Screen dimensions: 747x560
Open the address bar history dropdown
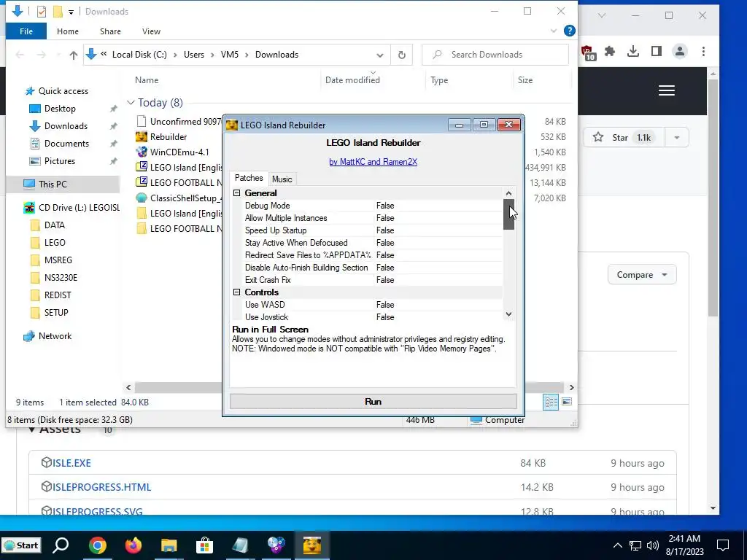coord(379,55)
